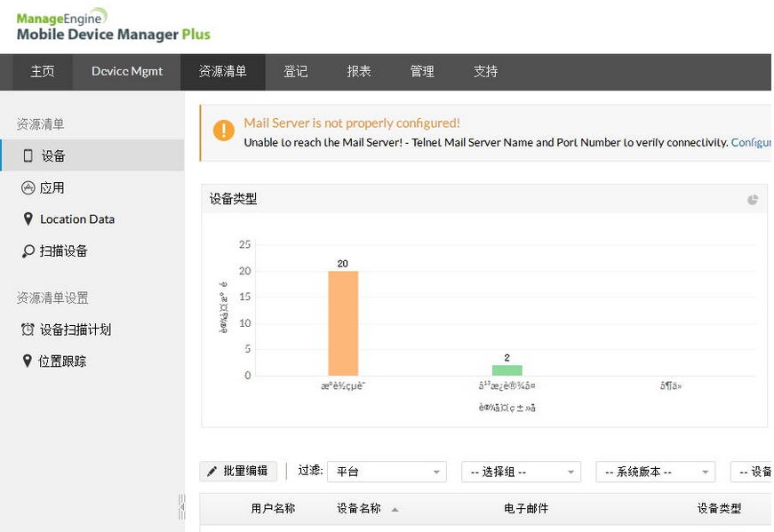Click the pie chart icon on 设备类型 panel

click(753, 199)
